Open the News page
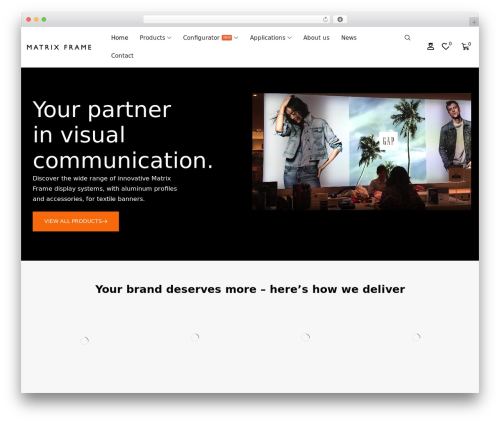 click(349, 38)
